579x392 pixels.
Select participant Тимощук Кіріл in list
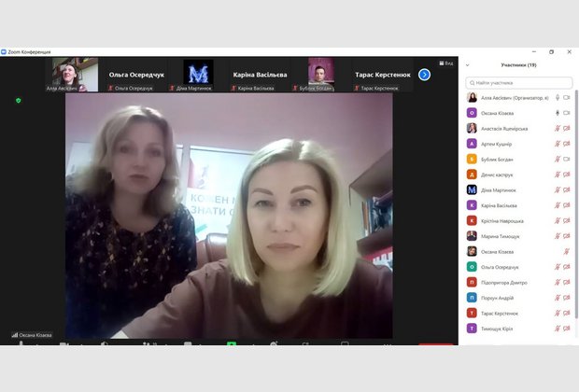pos(518,329)
